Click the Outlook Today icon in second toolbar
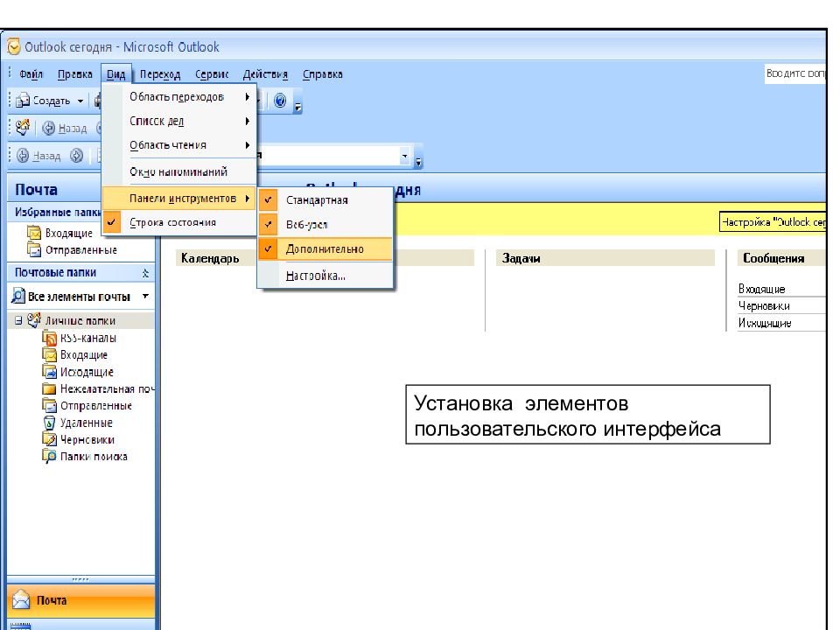This screenshot has width=840, height=630. pos(23,128)
